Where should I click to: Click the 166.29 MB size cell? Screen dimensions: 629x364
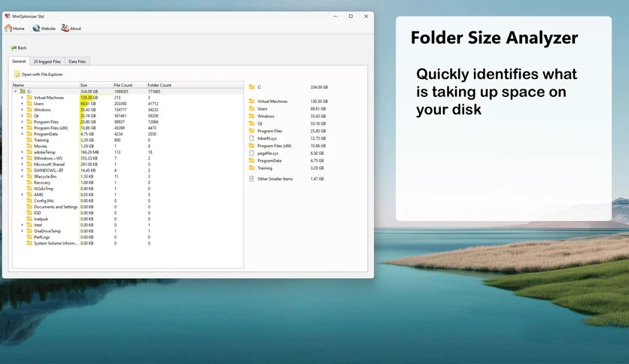(90, 152)
